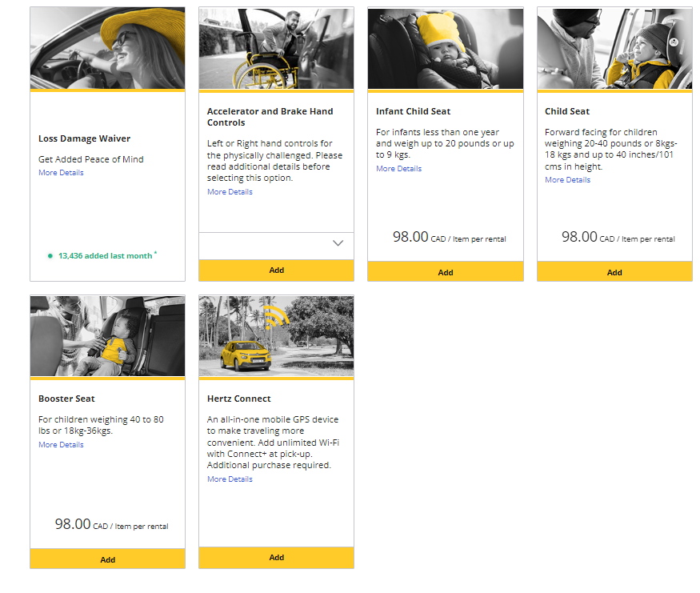The height and width of the screenshot is (593, 700).
Task: Add Accelerator and Brake Hand Controls
Action: tap(276, 270)
